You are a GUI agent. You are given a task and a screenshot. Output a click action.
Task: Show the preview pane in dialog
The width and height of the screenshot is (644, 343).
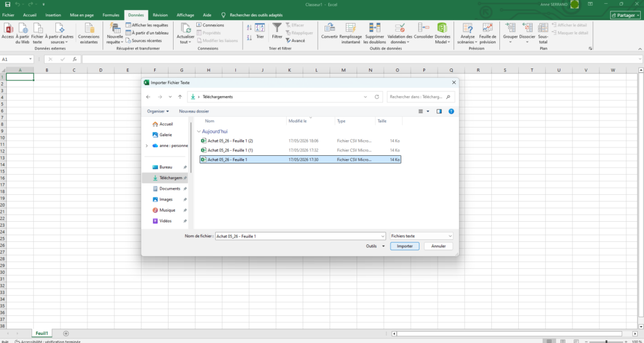pyautogui.click(x=439, y=111)
